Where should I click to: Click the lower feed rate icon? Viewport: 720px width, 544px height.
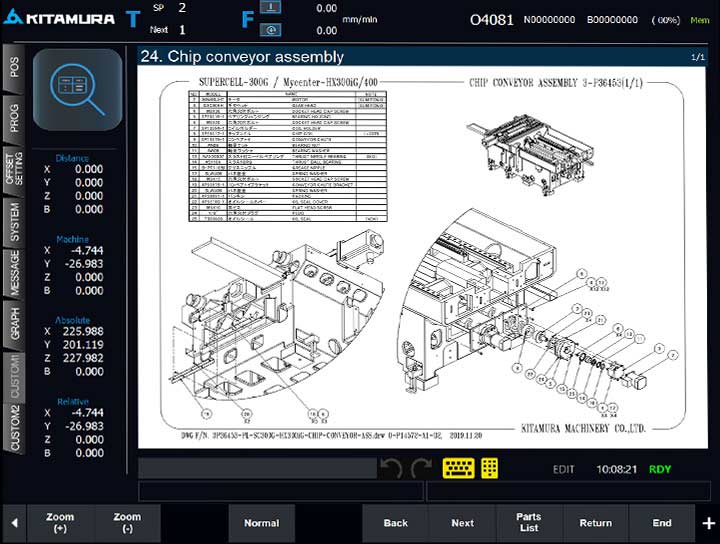coord(270,30)
